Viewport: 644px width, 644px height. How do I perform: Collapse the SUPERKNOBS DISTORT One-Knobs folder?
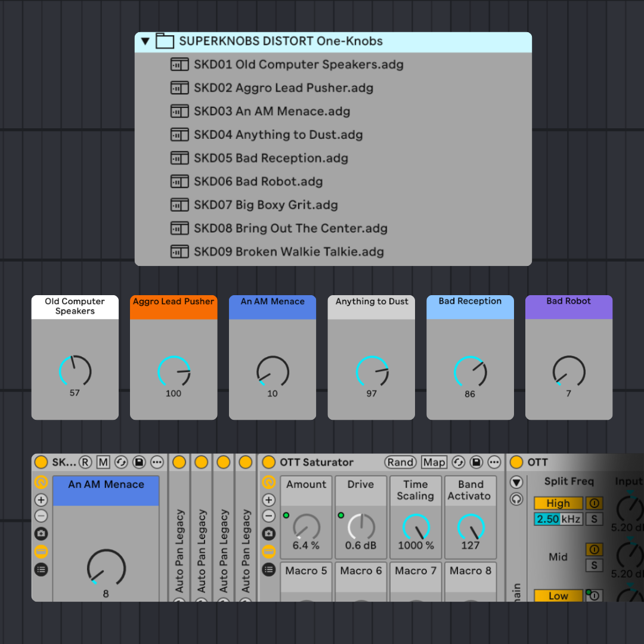[x=144, y=42]
